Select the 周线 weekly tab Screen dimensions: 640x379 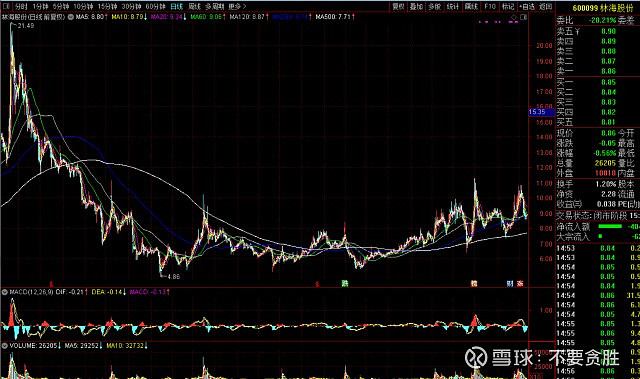coord(195,7)
